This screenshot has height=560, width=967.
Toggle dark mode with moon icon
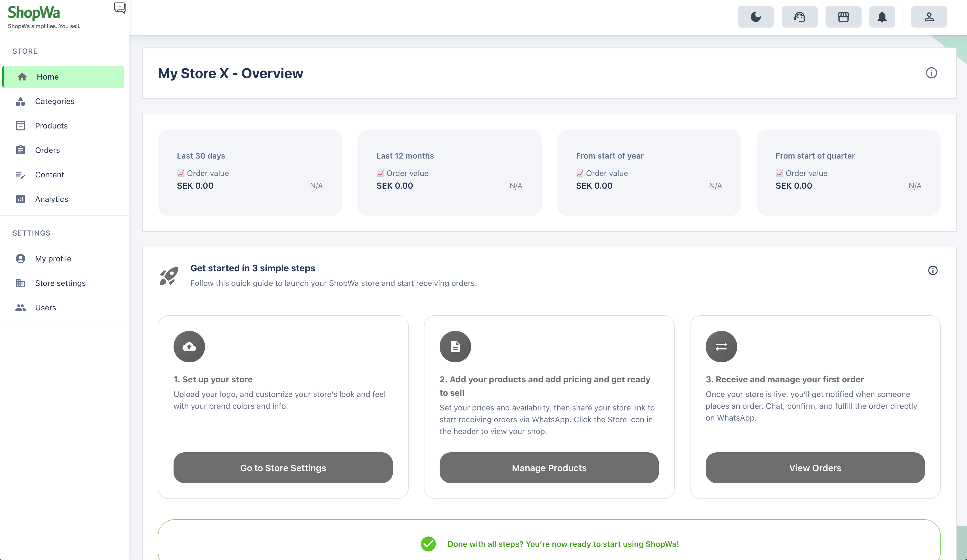tap(755, 17)
